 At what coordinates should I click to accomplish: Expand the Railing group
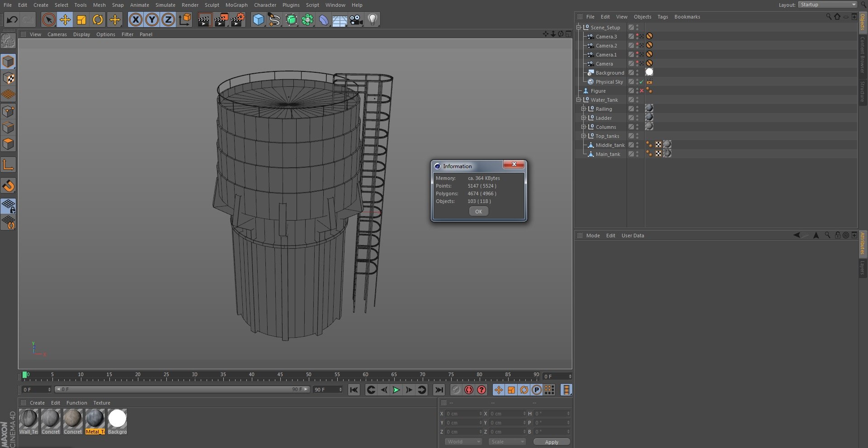click(x=584, y=109)
